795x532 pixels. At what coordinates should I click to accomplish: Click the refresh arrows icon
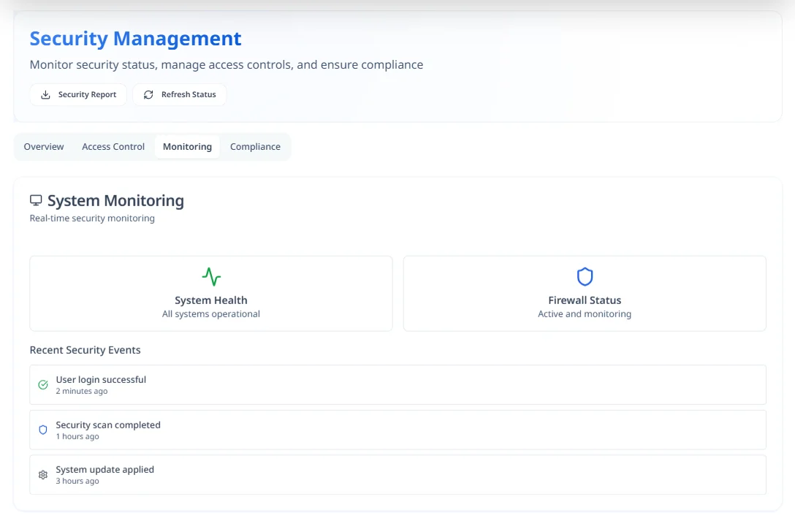[x=148, y=95]
